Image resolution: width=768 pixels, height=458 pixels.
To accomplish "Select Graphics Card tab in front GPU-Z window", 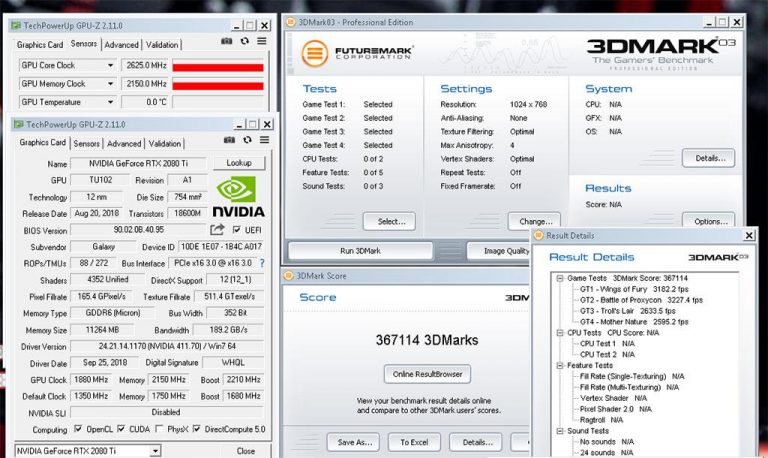I will tap(43, 142).
